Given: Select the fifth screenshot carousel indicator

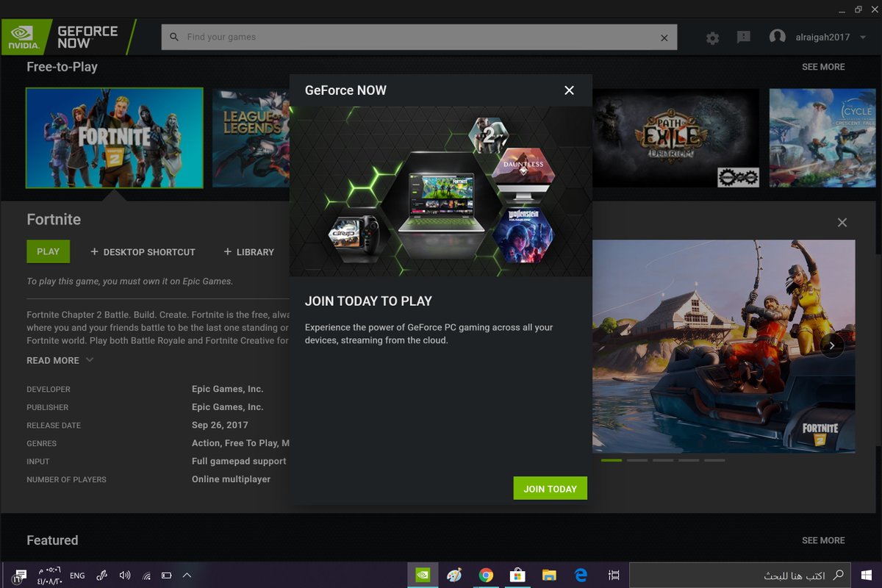Looking at the screenshot, I should click(714, 460).
